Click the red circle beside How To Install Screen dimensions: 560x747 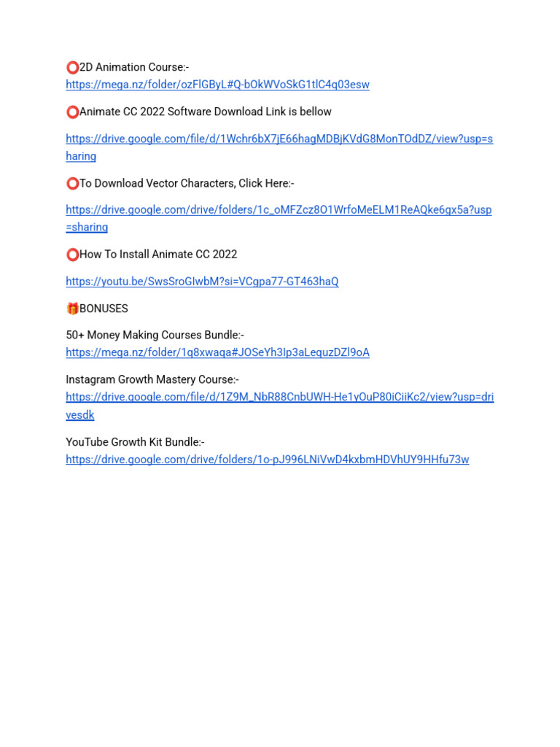coord(72,255)
